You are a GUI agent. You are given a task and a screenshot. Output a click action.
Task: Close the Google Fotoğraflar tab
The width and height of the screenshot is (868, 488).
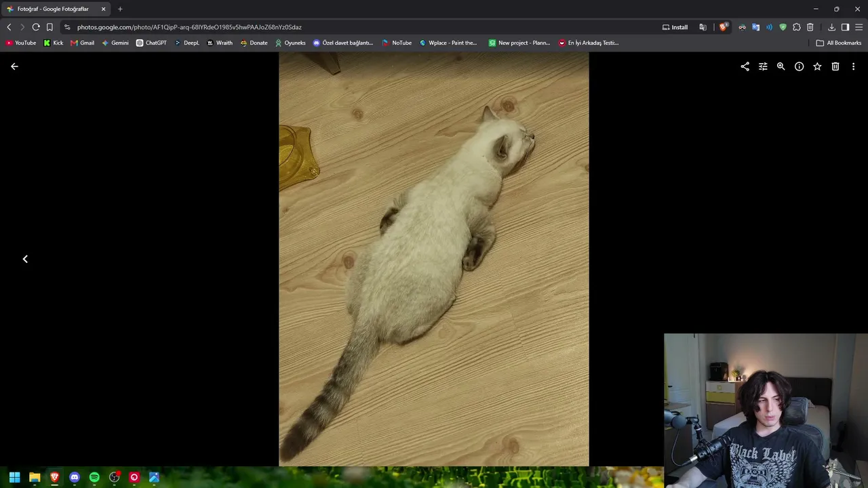104,9
